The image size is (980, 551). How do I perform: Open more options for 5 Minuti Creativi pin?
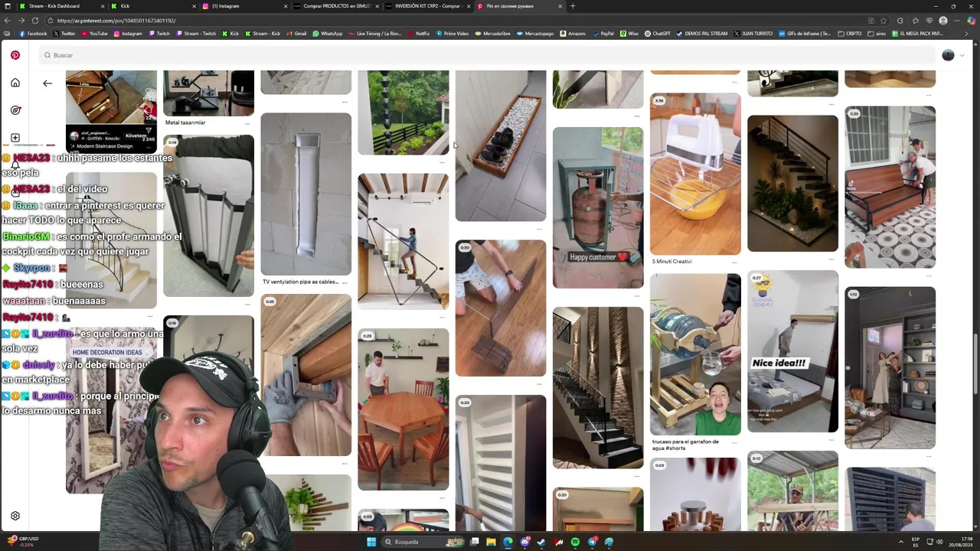click(734, 262)
